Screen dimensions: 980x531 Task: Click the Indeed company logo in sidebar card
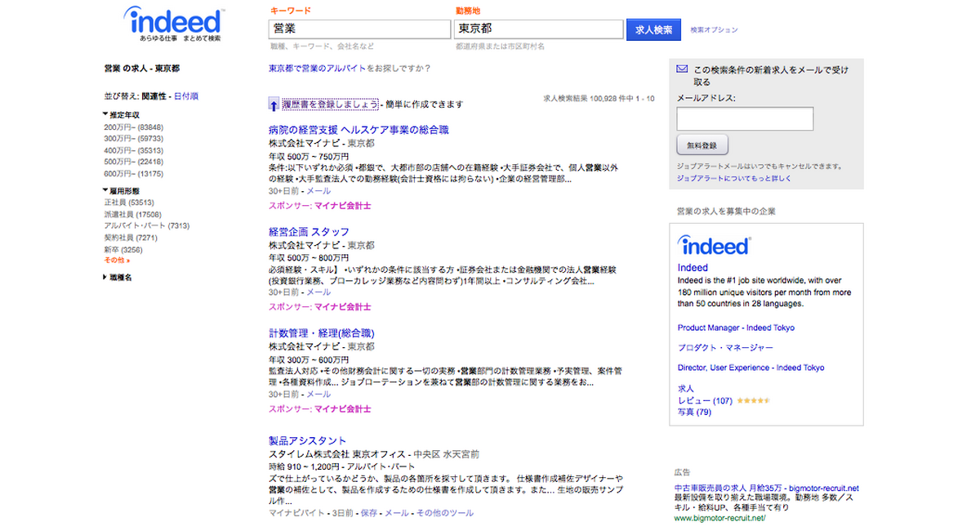(714, 246)
